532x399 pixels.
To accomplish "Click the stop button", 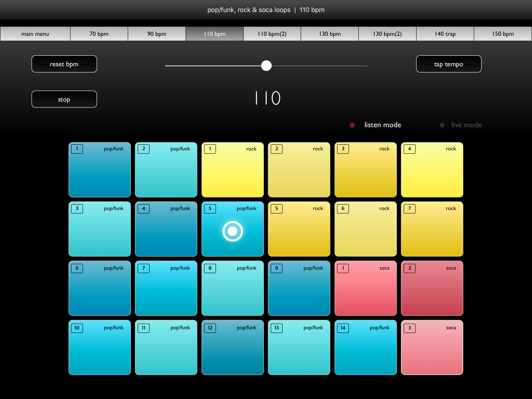I will coord(64,99).
